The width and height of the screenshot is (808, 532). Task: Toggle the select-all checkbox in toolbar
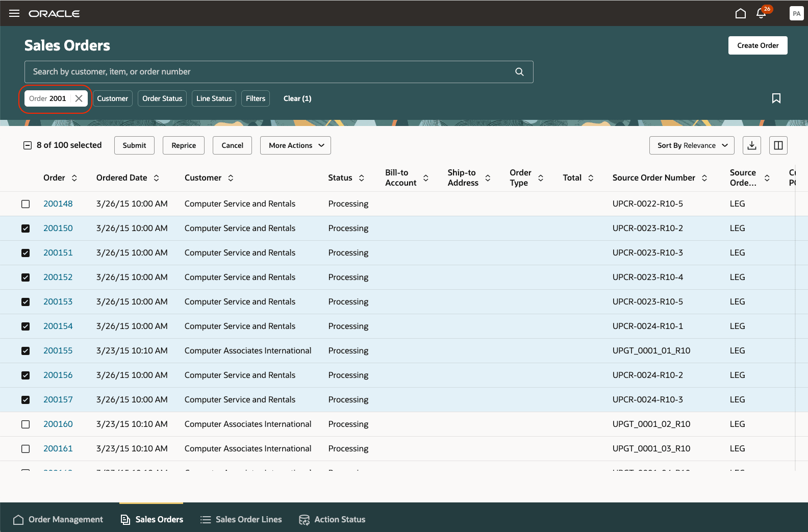coord(28,145)
